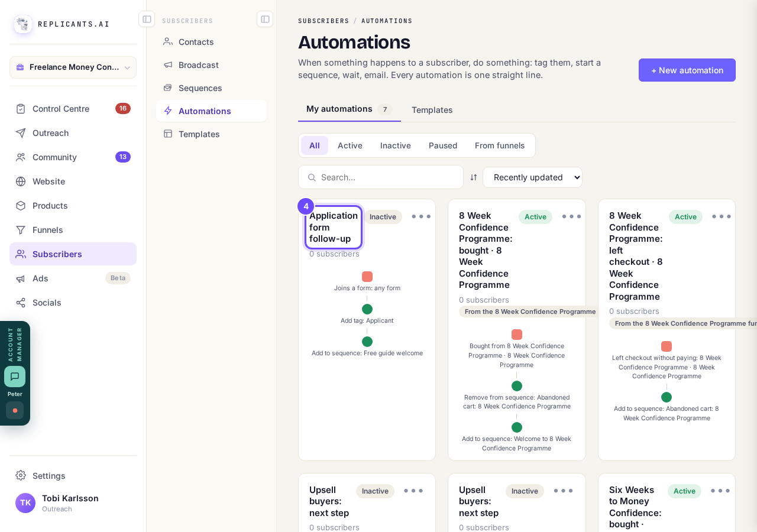Image resolution: width=757 pixels, height=532 pixels.
Task: Filter automations From funnels
Action: click(x=500, y=145)
